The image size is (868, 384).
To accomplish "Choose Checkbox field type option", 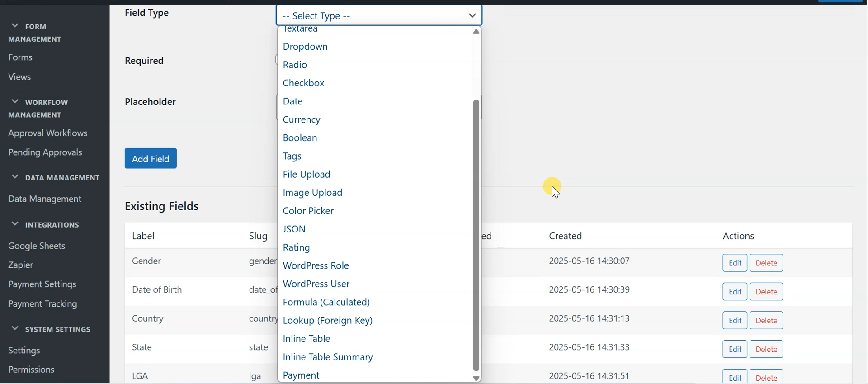I will [374, 83].
